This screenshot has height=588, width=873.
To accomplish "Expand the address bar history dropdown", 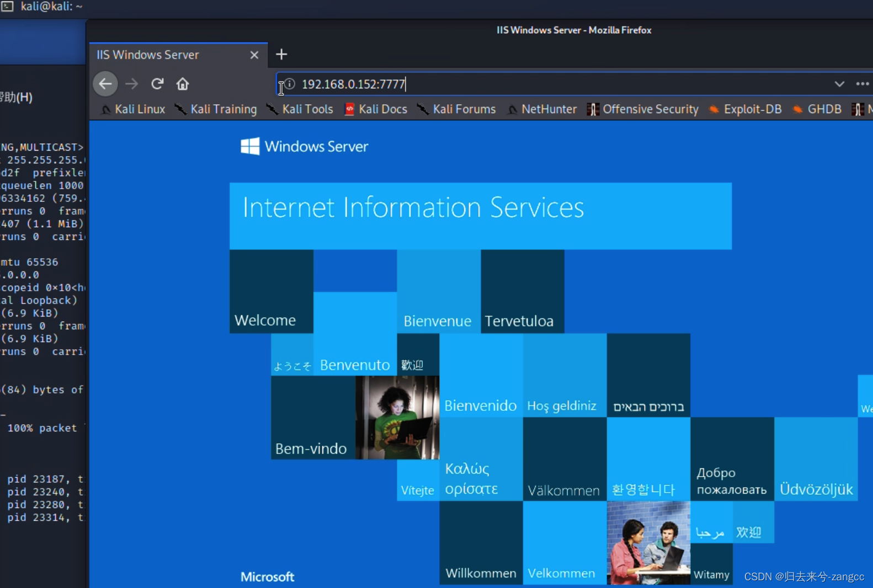I will pos(839,84).
